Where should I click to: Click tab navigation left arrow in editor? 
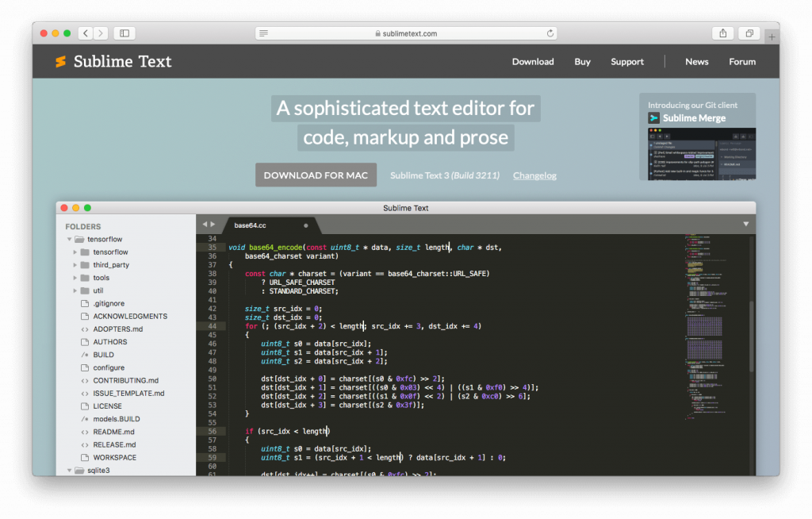205,225
